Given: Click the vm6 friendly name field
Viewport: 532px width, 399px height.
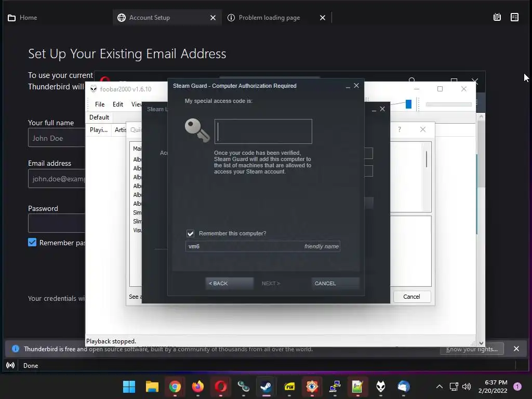Looking at the screenshot, I should click(x=262, y=246).
